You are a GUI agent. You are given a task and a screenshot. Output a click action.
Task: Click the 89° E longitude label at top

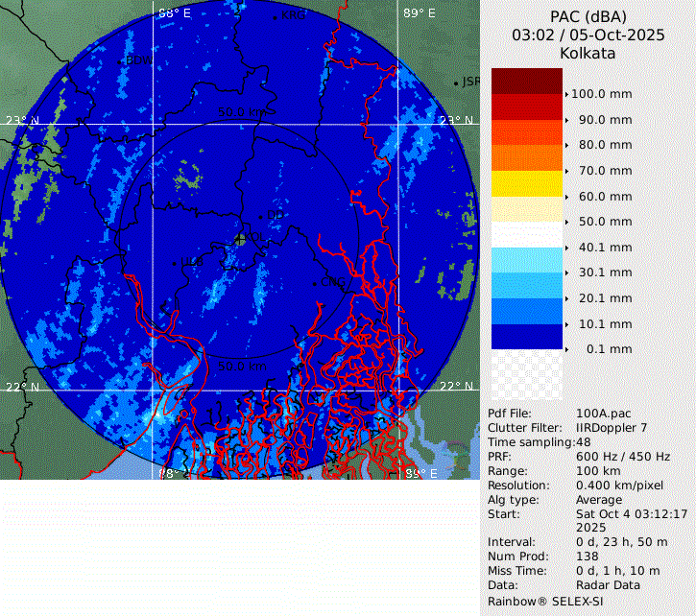(x=419, y=12)
